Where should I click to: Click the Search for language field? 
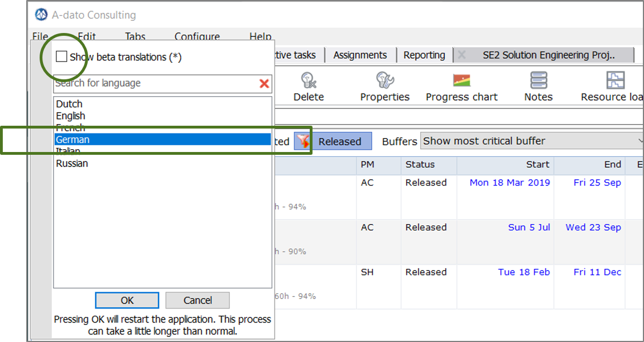coord(156,83)
